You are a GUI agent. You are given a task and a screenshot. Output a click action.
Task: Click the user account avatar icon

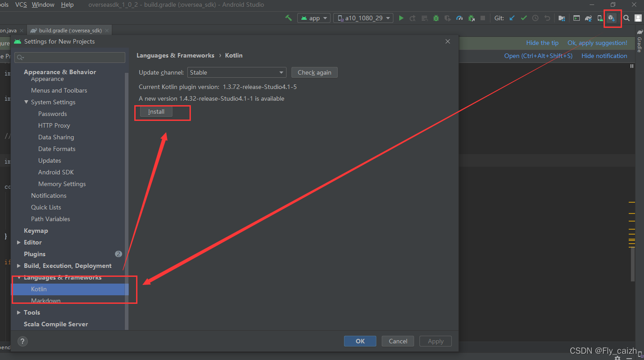coord(638,18)
